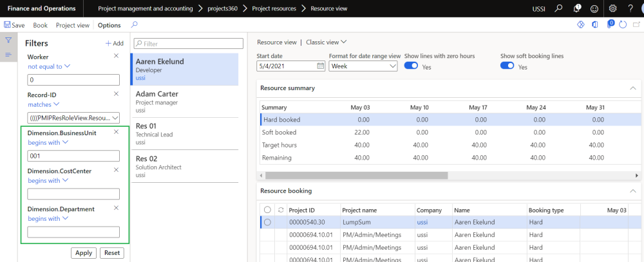644x262 pixels.
Task: Remove the Worker filter with X
Action: click(116, 56)
